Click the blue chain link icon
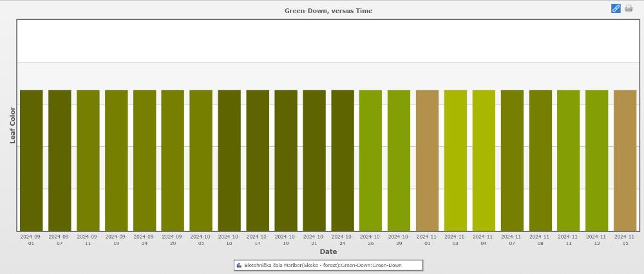 [x=616, y=8]
